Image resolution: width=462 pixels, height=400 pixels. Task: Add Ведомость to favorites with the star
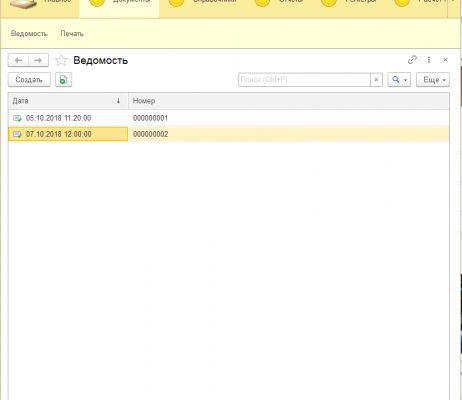pyautogui.click(x=61, y=60)
